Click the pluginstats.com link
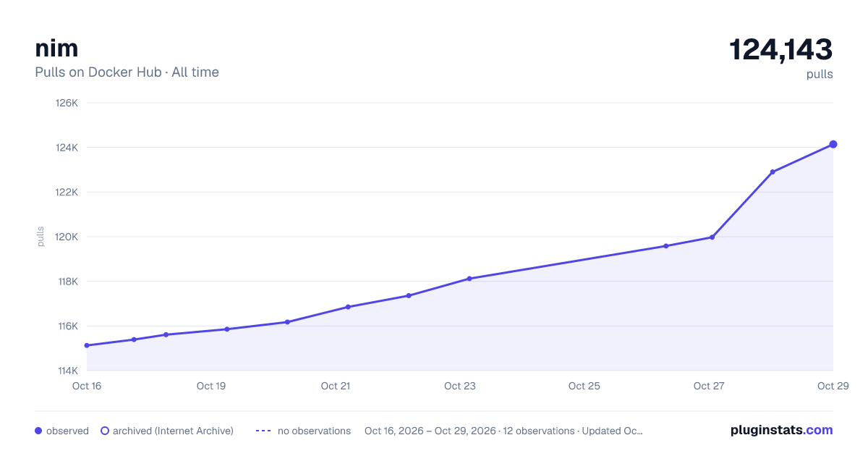Image resolution: width=868 pixels, height=456 pixels. pyautogui.click(x=781, y=430)
